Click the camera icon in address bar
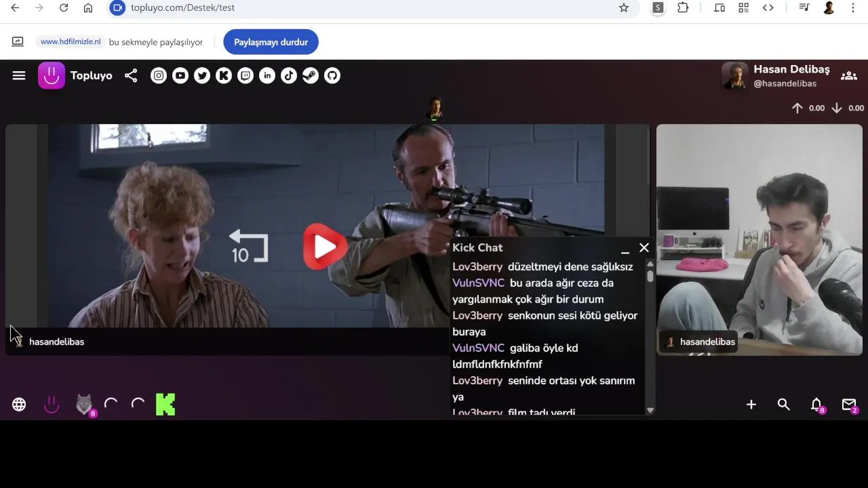The image size is (868, 488). click(118, 8)
